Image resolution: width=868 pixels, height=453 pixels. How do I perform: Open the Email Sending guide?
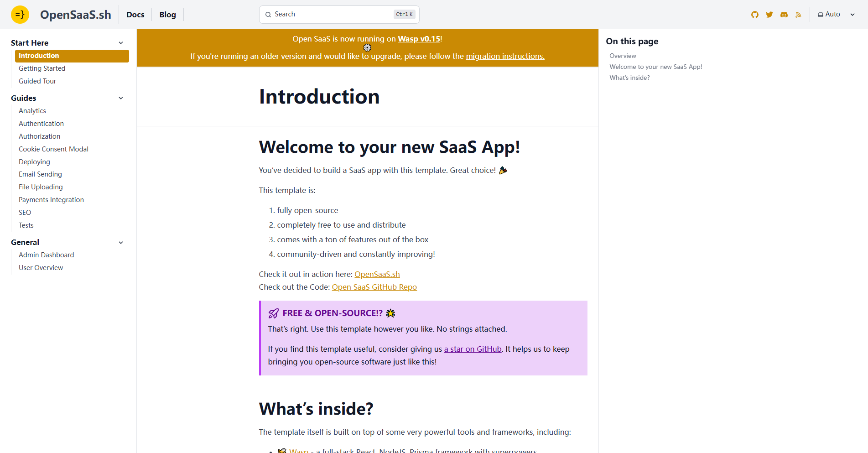(40, 174)
